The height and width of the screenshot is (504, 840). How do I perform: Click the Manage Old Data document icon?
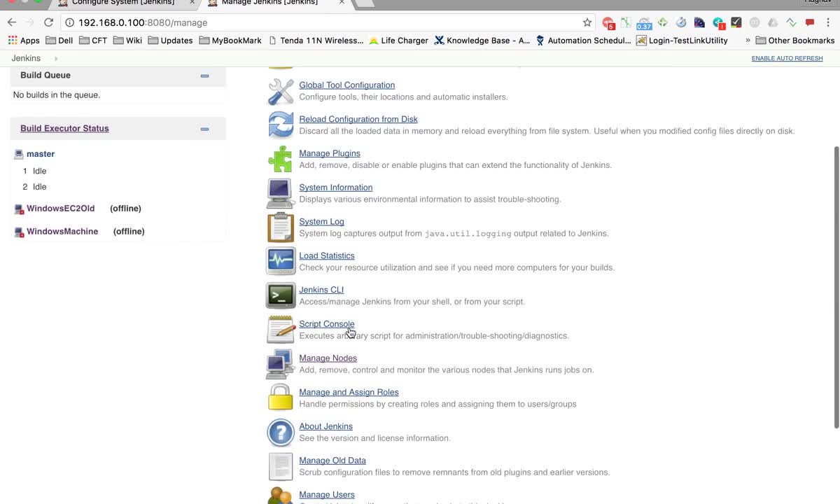pyautogui.click(x=281, y=467)
